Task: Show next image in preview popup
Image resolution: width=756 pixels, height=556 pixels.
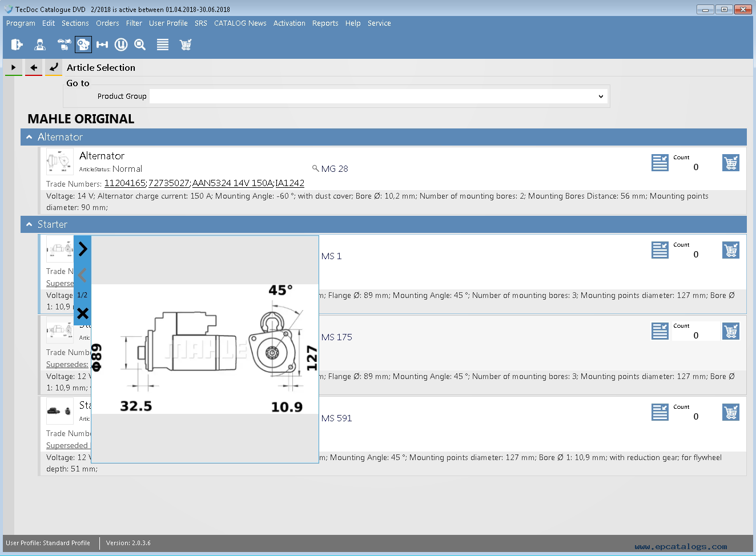Action: click(83, 249)
